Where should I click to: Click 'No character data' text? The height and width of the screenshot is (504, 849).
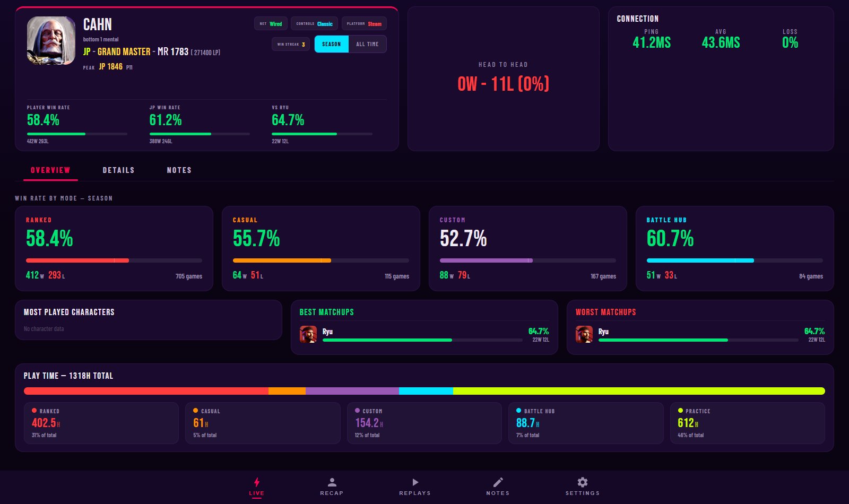click(x=44, y=329)
